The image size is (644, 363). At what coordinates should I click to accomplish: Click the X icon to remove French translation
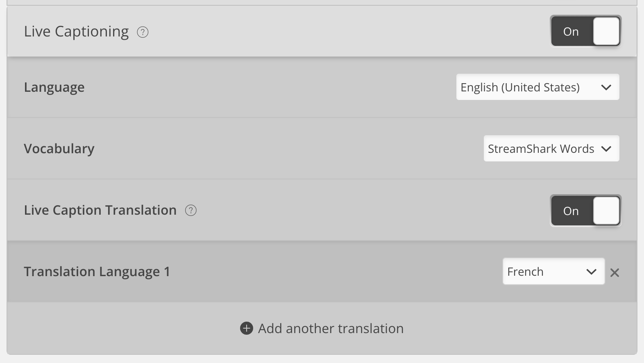615,272
